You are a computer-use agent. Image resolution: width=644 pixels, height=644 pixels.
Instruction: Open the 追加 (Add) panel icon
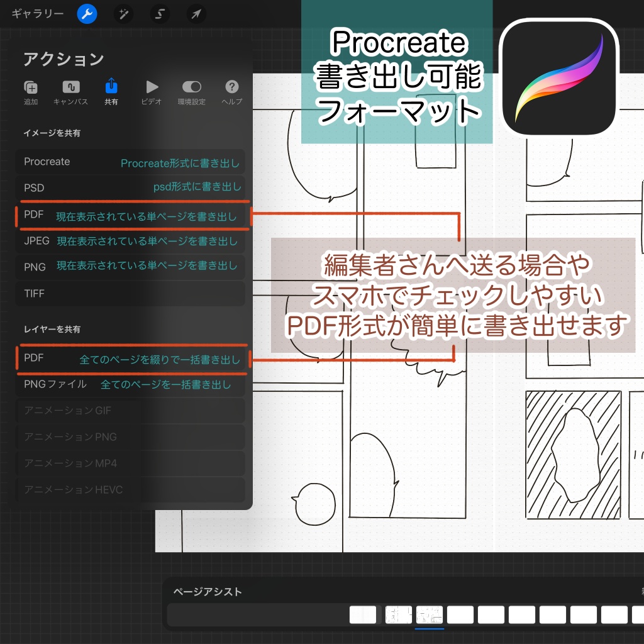coord(30,88)
